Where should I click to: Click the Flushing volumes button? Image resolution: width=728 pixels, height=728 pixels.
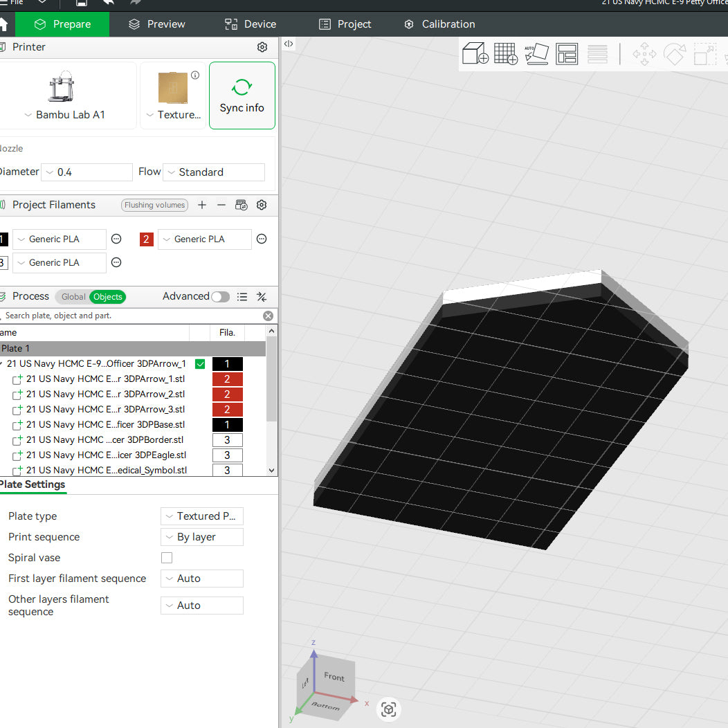coord(154,205)
